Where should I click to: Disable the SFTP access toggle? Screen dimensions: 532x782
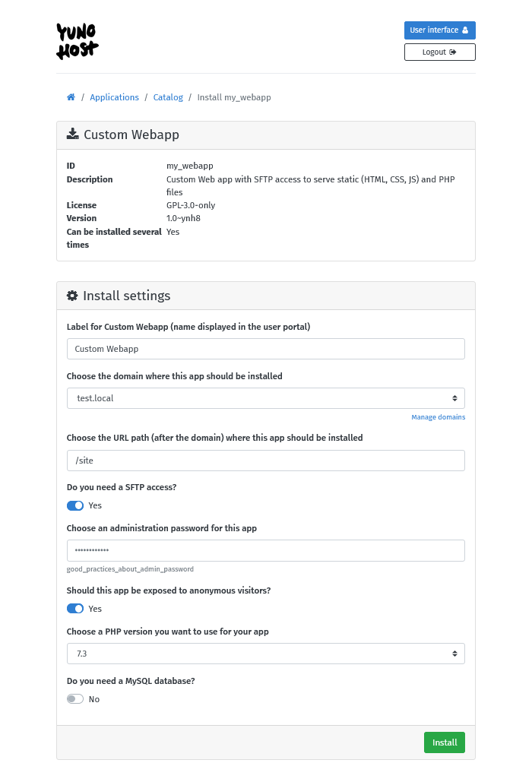click(74, 505)
